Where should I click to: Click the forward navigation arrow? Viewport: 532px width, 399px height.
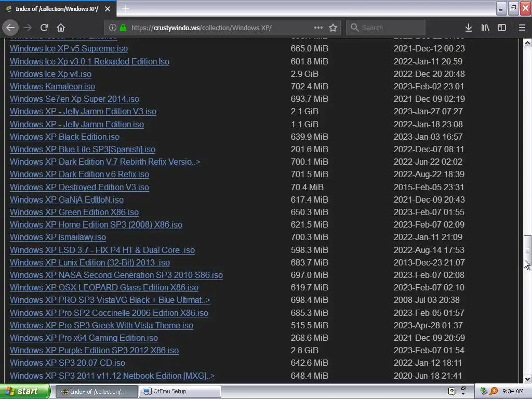coord(28,28)
